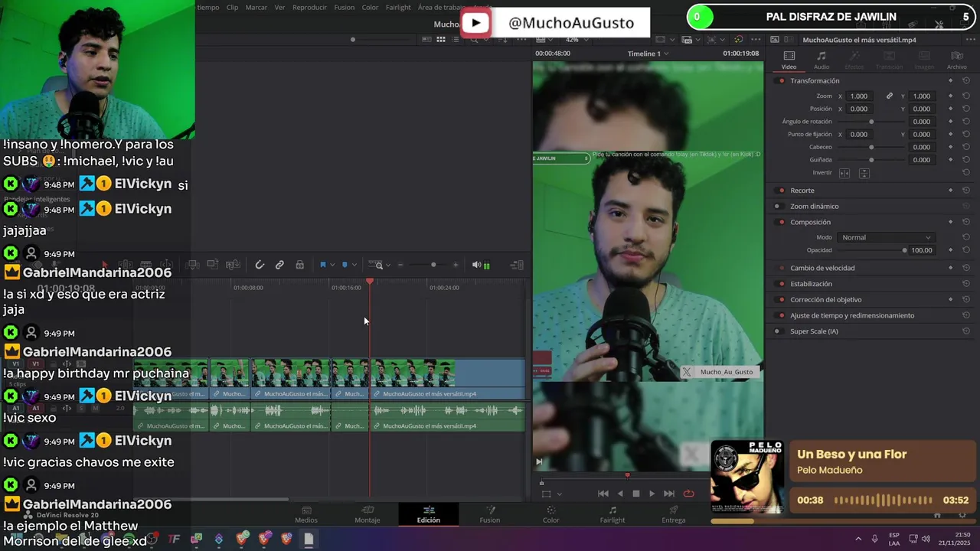This screenshot has height=551, width=980.
Task: Add a blue marker on timeline
Action: click(x=345, y=265)
